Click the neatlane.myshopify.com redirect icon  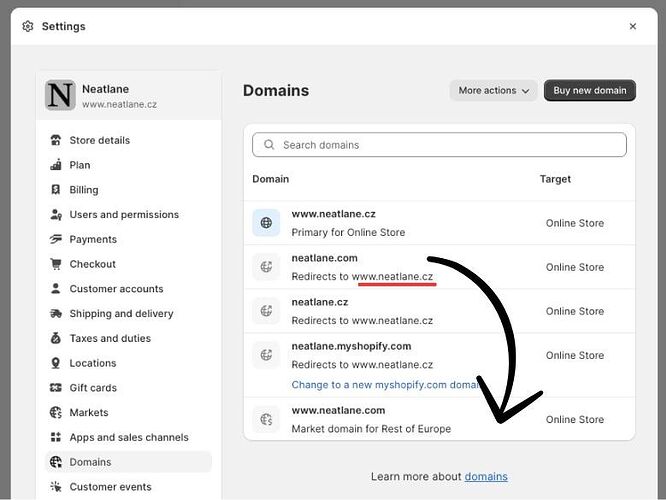266,355
